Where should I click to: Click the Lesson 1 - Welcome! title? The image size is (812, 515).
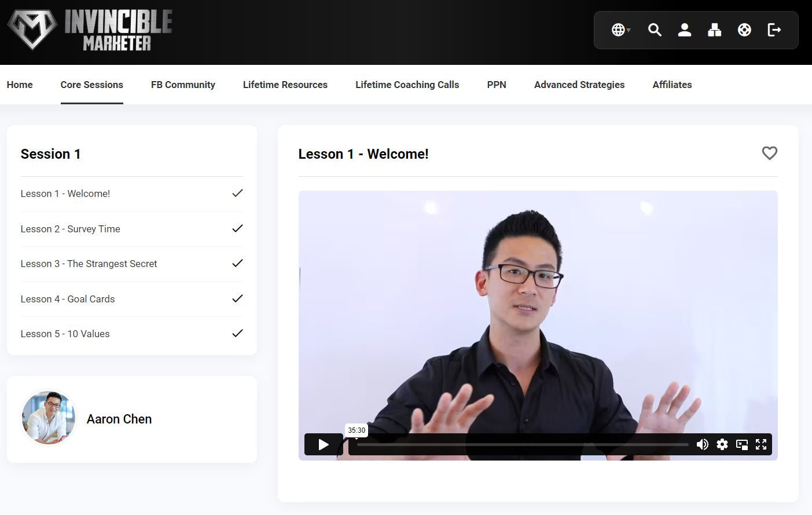coord(363,154)
